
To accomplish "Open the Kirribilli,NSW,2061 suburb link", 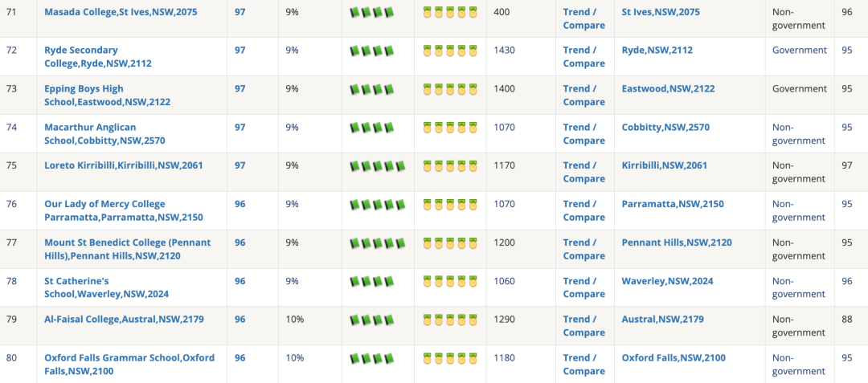I will (665, 165).
